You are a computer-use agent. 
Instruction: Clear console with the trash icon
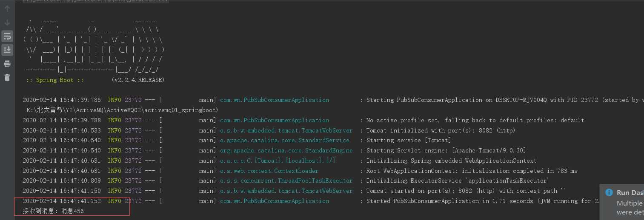pyautogui.click(x=7, y=77)
